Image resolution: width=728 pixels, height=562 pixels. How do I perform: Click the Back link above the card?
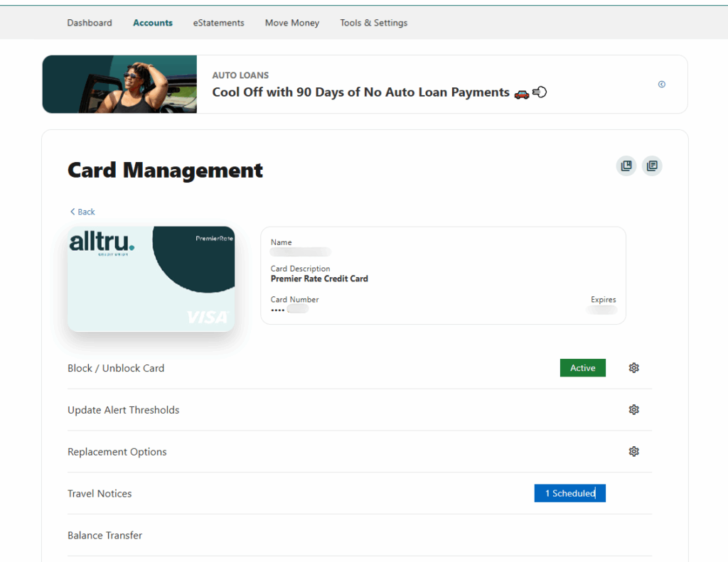click(82, 211)
